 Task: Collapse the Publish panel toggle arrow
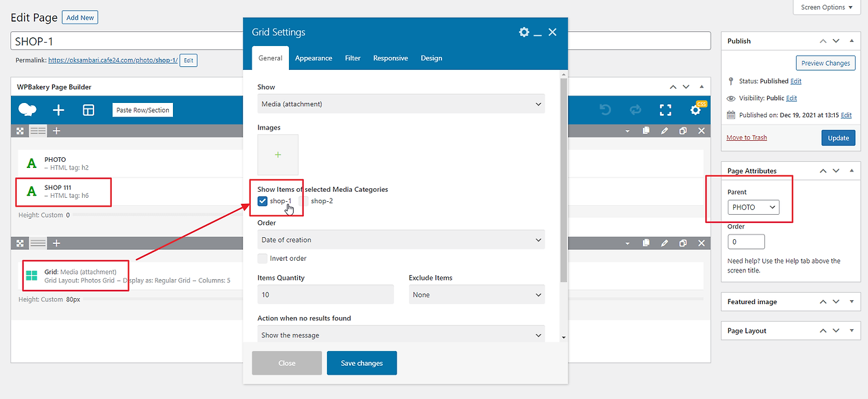[x=852, y=41]
